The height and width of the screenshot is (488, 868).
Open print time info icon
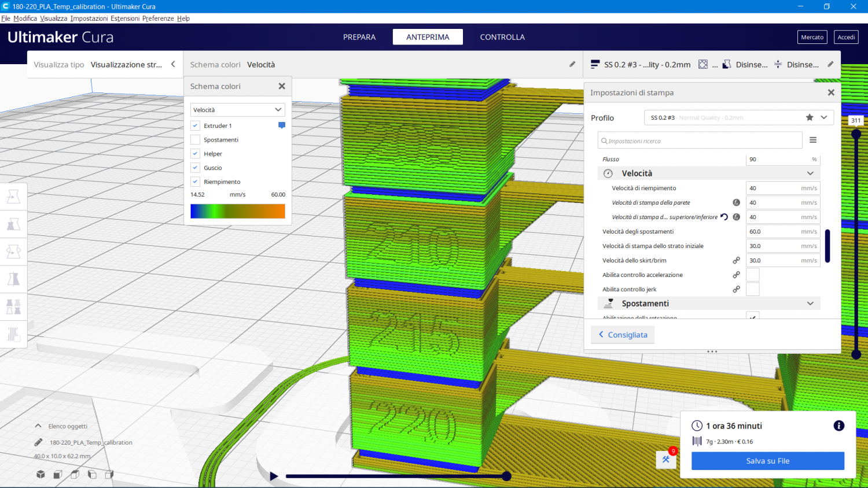click(x=838, y=426)
